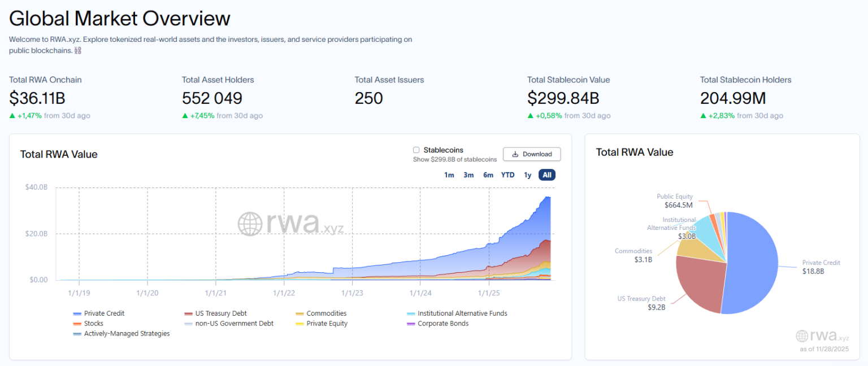Click the link icon after intro text
This screenshot has width=868, height=366.
[78, 51]
